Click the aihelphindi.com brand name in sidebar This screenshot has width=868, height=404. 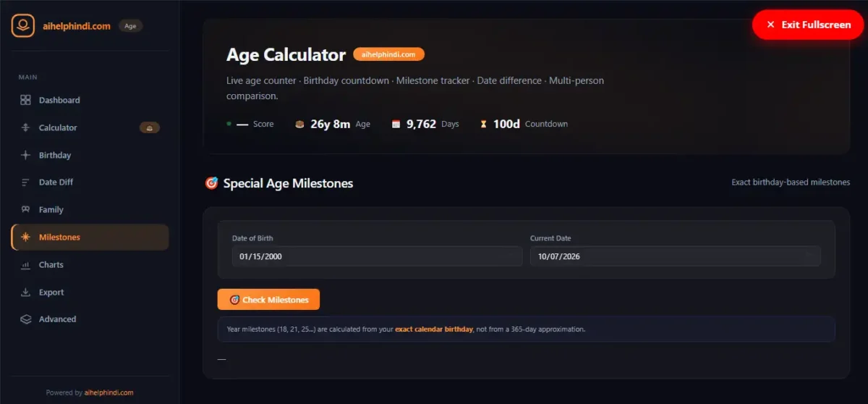(77, 26)
